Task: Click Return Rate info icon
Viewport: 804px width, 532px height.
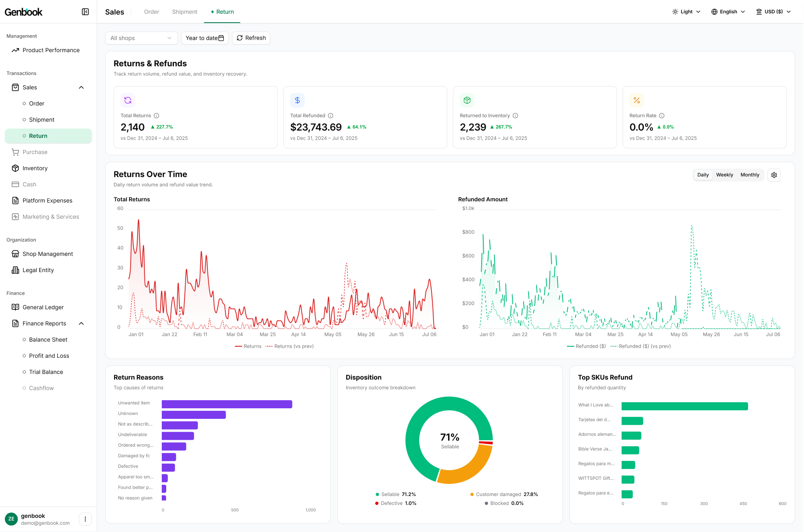Action: click(x=662, y=116)
